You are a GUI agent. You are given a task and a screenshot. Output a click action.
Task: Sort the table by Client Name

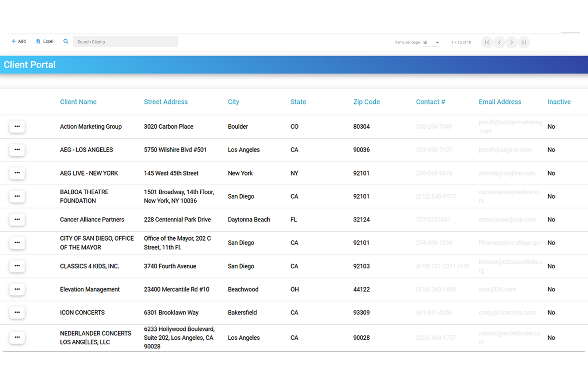pos(78,102)
